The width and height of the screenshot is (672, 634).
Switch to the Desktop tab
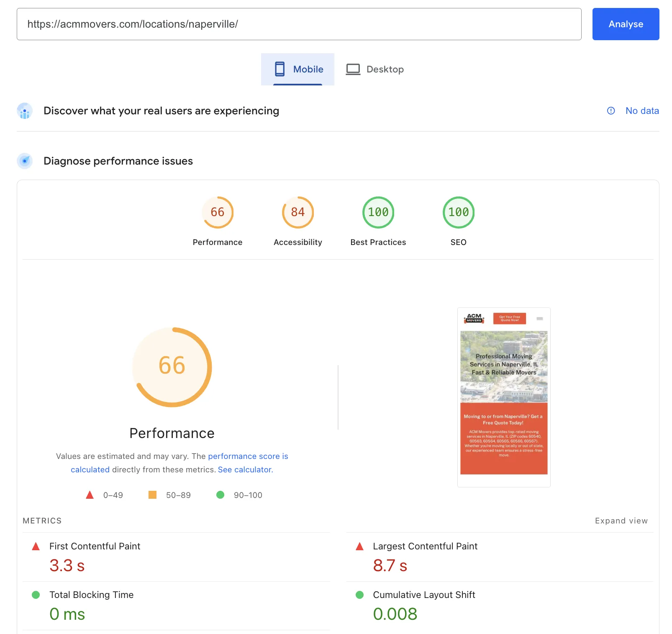374,69
